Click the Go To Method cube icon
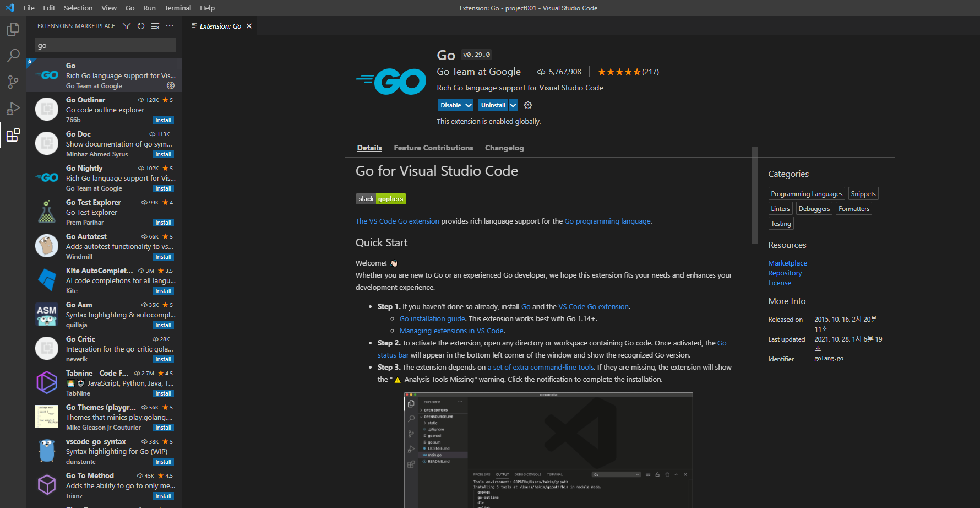980x508 pixels. tap(47, 485)
